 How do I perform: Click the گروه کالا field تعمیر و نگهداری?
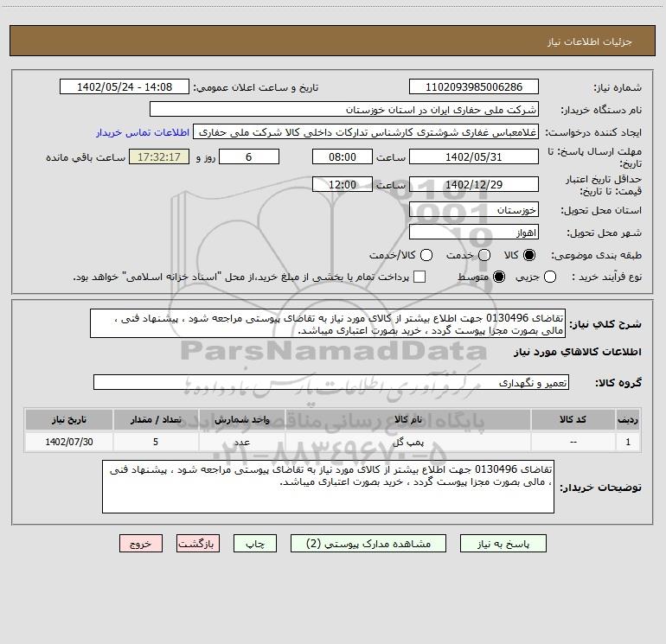pyautogui.click(x=331, y=382)
